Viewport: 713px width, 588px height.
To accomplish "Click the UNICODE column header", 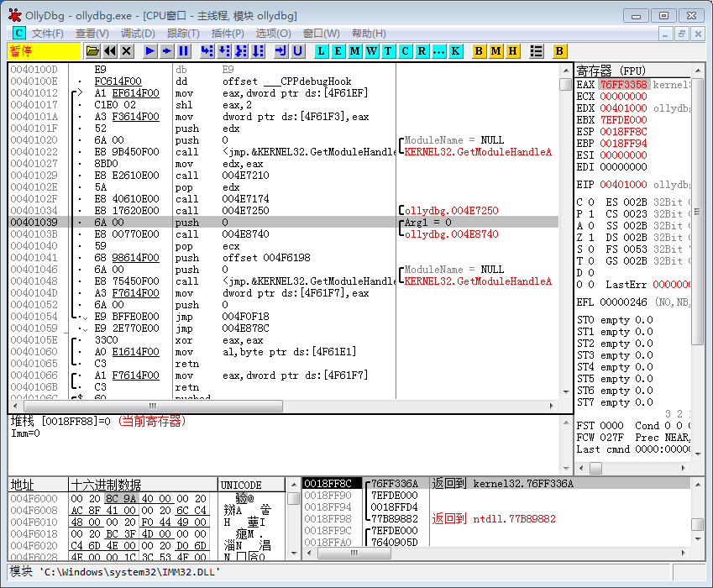I will pyautogui.click(x=252, y=485).
